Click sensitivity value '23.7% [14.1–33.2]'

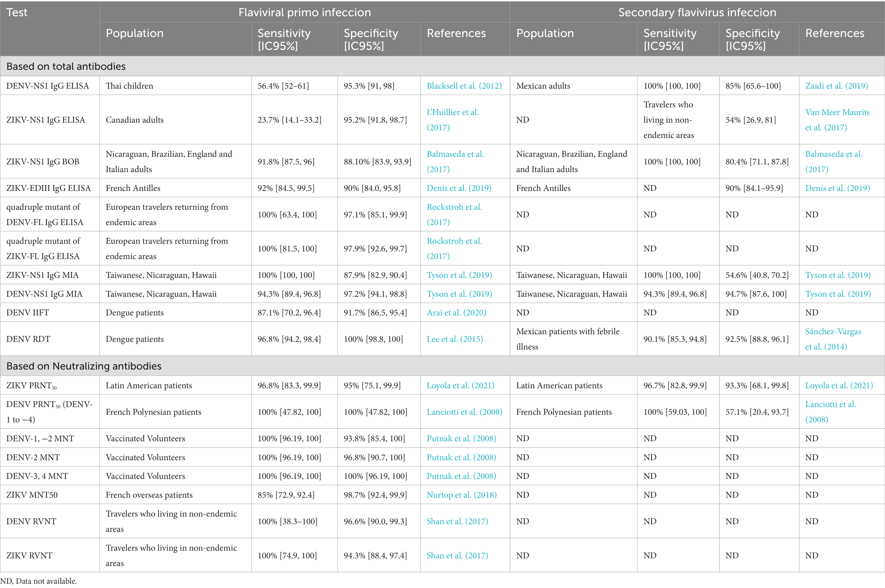coord(289,120)
